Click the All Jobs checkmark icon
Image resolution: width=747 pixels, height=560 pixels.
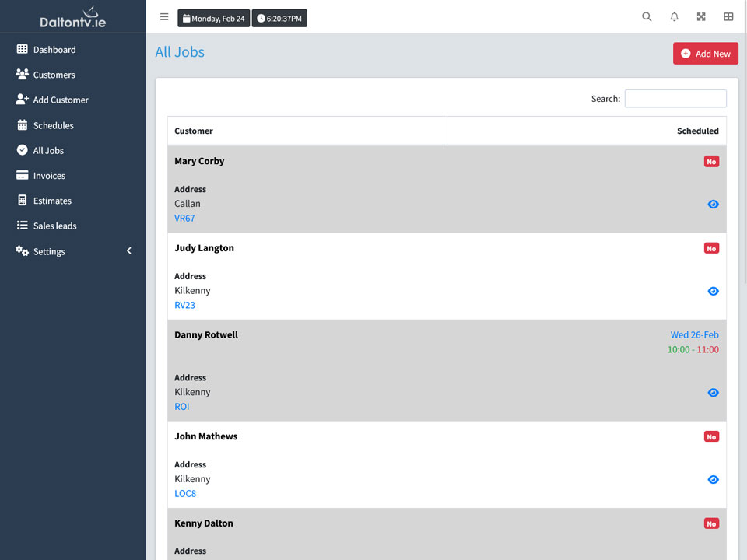(x=22, y=150)
